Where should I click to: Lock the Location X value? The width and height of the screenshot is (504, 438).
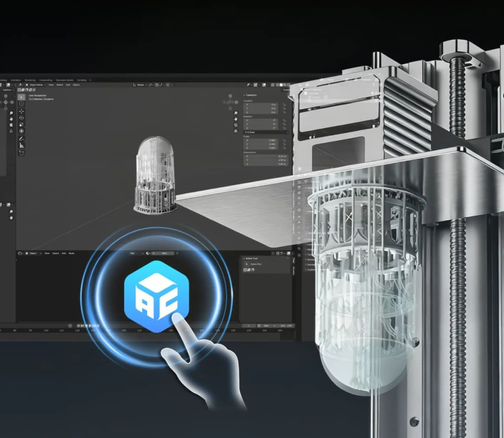tap(285, 105)
